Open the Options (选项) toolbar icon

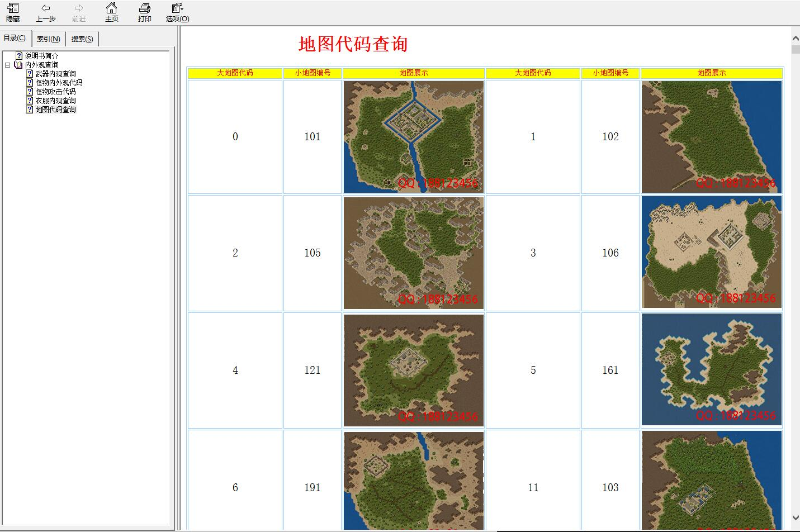click(177, 8)
